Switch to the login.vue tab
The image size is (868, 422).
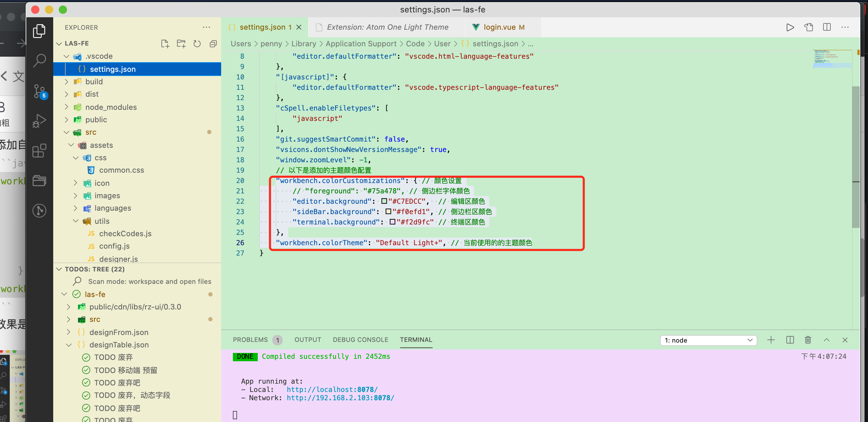click(499, 27)
